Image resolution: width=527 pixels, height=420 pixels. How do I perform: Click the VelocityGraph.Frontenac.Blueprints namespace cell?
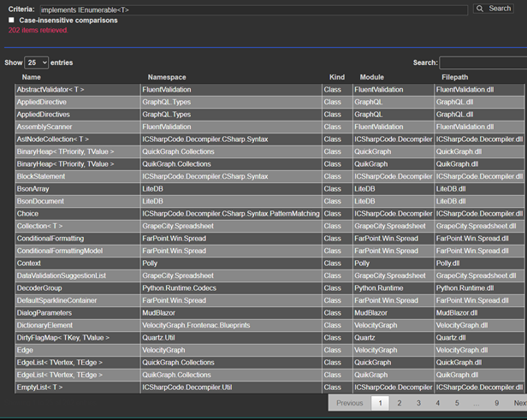pos(231,326)
